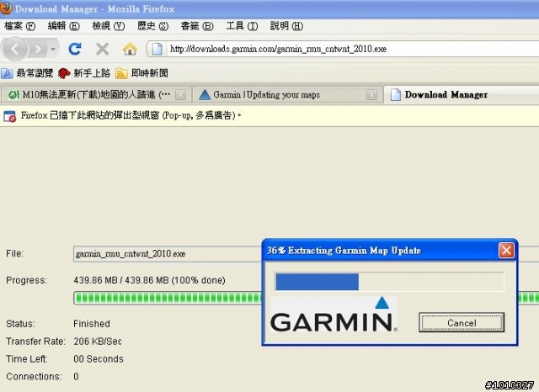Open 即時新聞 feed bookmark
Image resolution: width=539 pixels, height=392 pixels.
tap(141, 73)
